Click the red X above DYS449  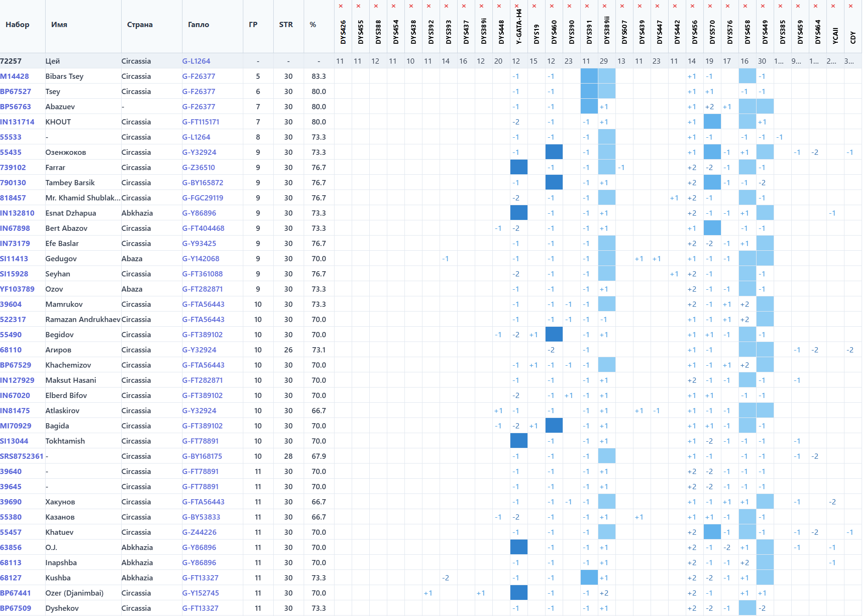click(763, 6)
